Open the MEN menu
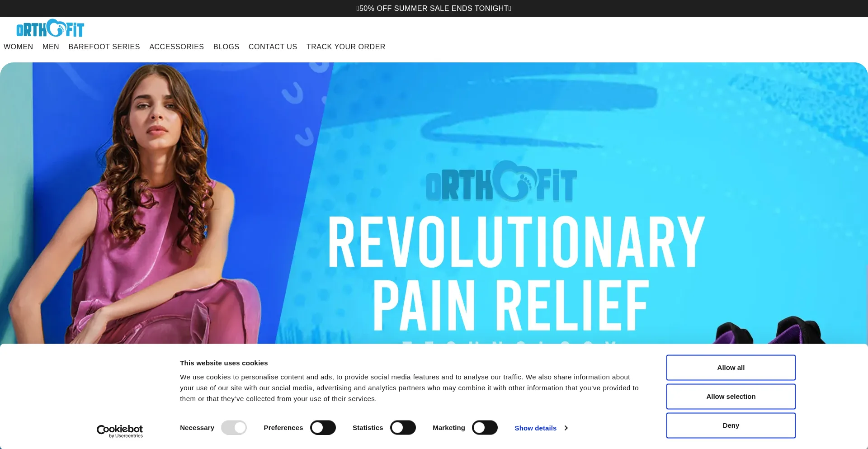 pyautogui.click(x=51, y=47)
